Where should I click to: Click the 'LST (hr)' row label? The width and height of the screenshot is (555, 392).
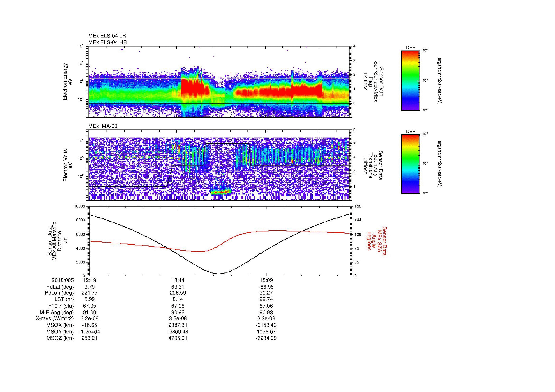click(64, 299)
